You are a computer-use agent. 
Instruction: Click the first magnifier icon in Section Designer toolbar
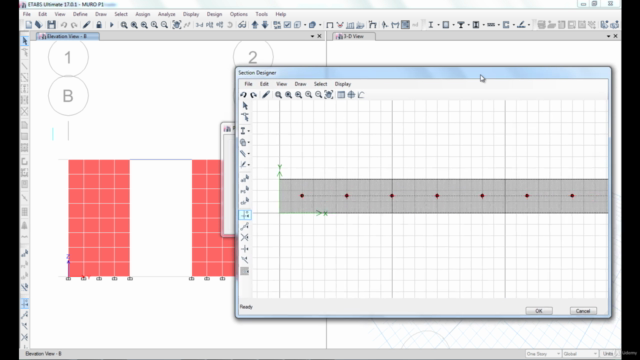278,95
